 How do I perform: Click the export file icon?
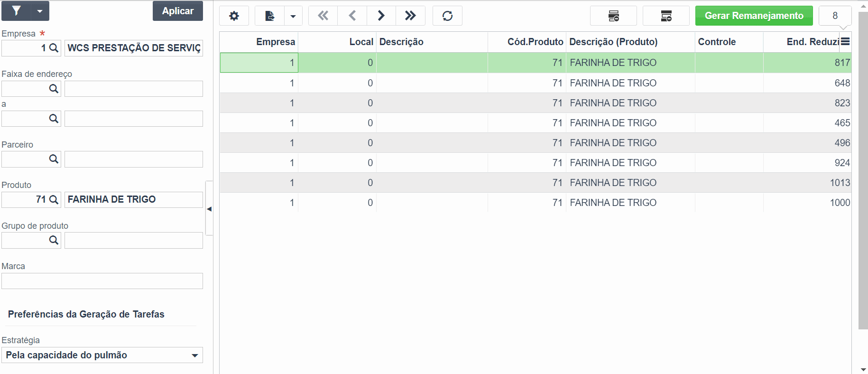click(269, 16)
